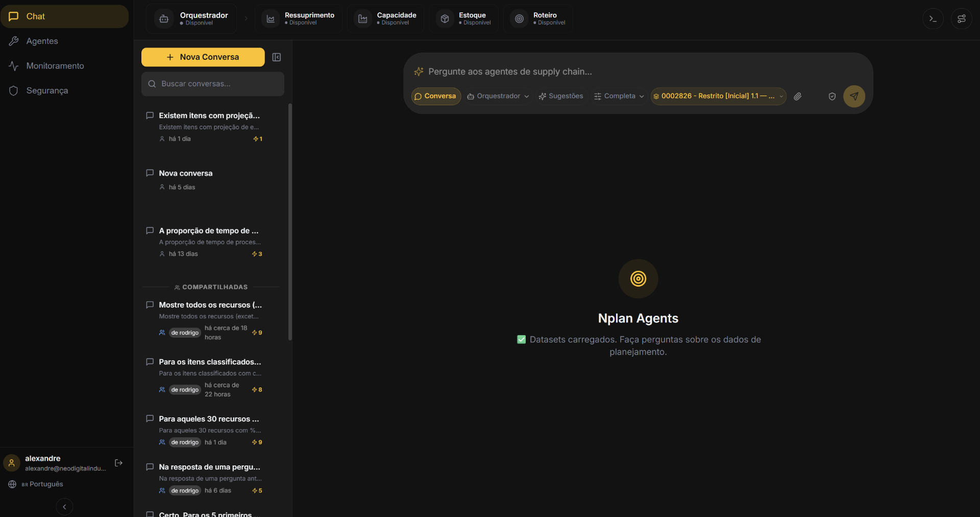Click the Estoque box icon
Image resolution: width=980 pixels, height=517 pixels.
[x=445, y=19]
